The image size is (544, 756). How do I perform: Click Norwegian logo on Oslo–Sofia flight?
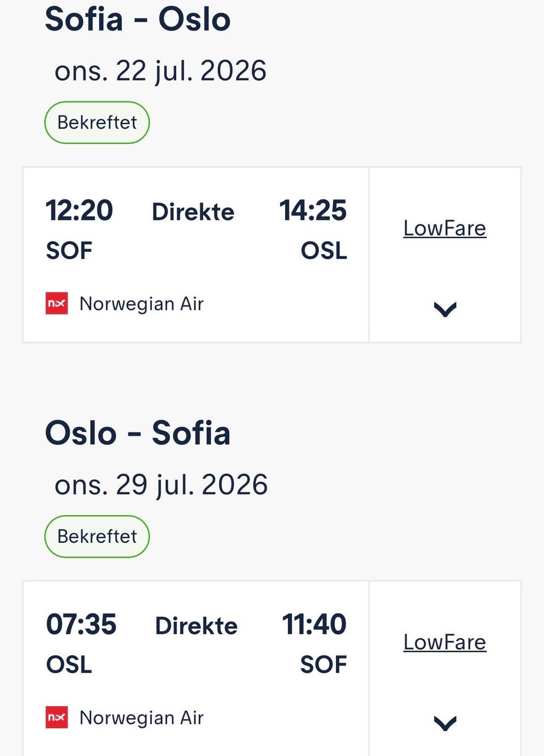[57, 717]
